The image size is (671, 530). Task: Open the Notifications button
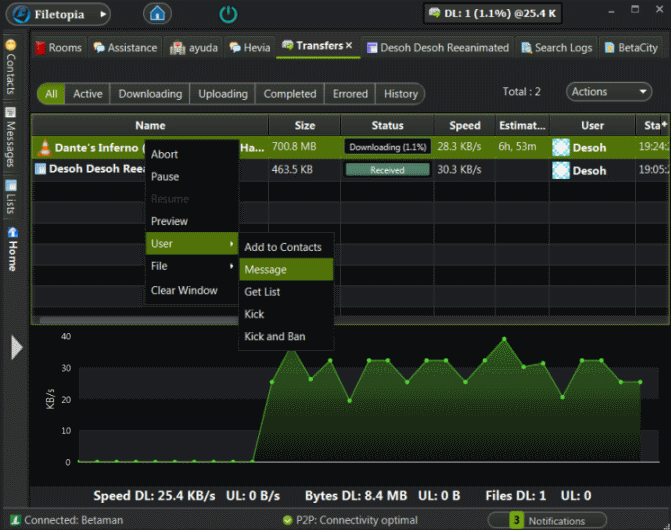click(547, 520)
